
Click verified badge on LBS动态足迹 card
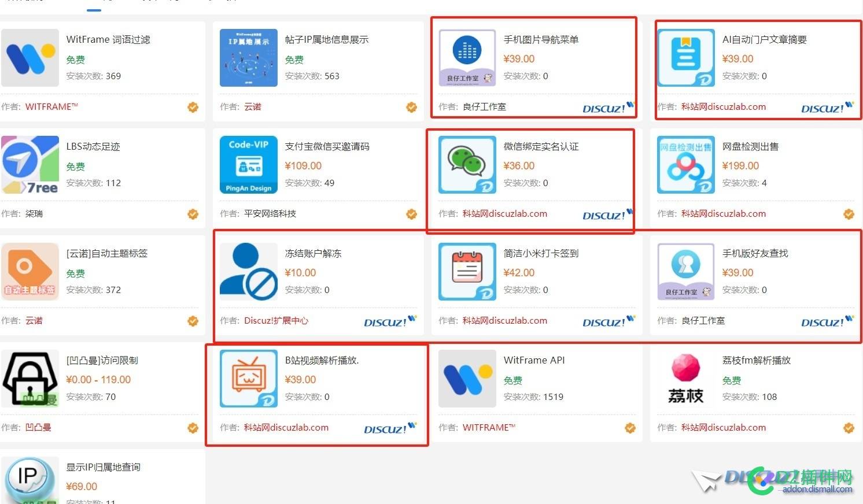coord(193,214)
